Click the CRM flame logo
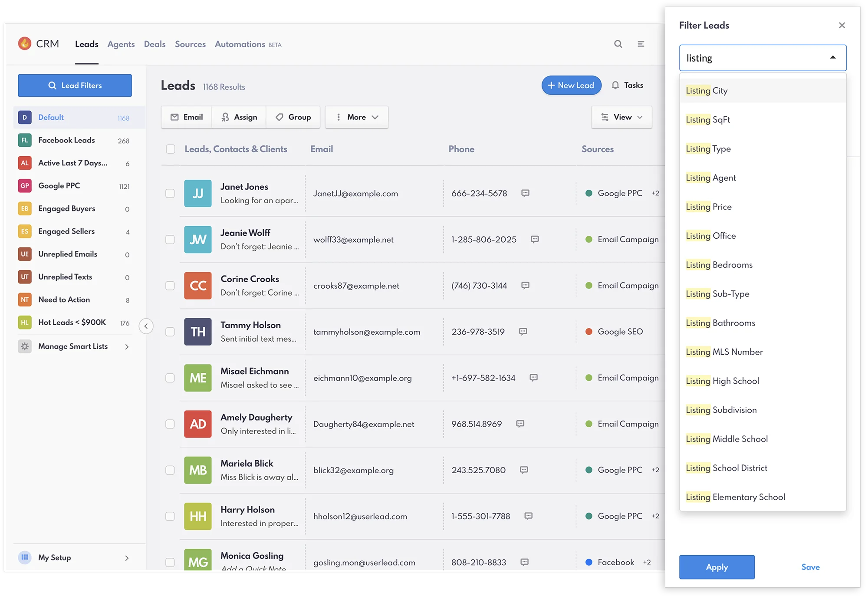The image size is (868, 596). [25, 43]
